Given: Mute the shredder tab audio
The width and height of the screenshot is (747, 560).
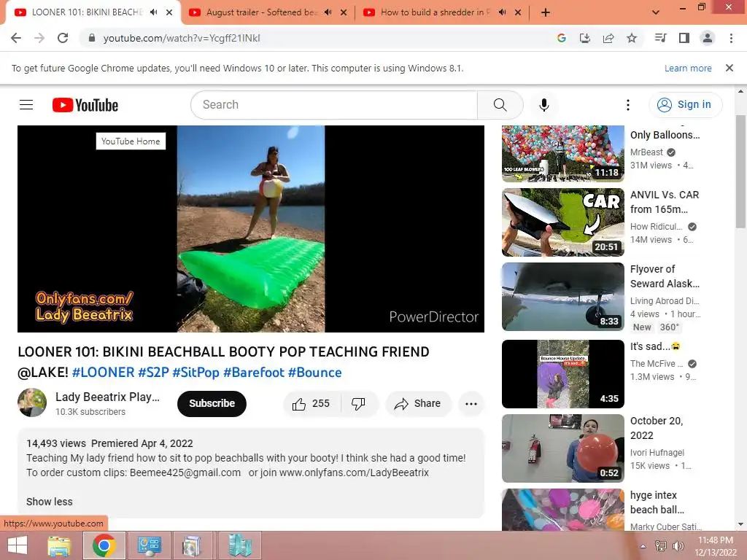Looking at the screenshot, I should tap(502, 12).
